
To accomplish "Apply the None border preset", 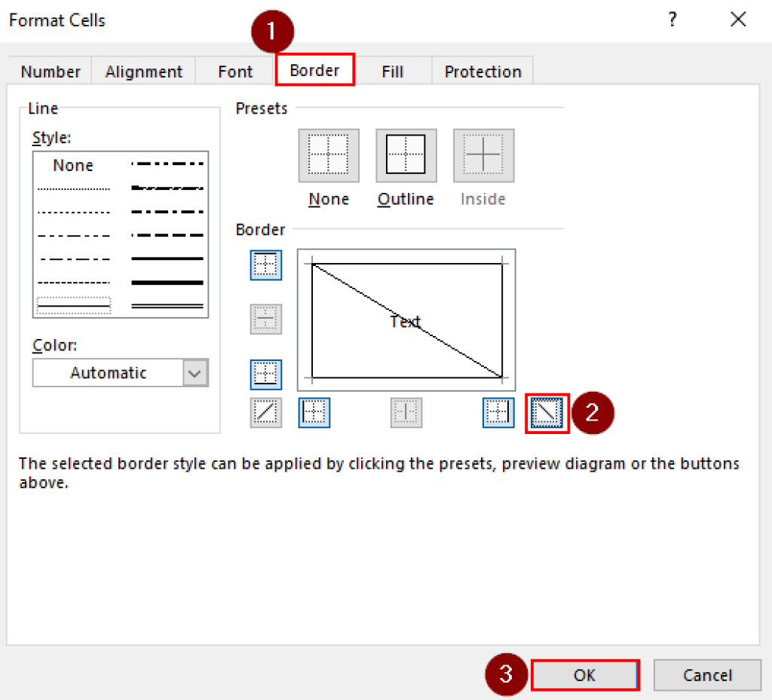I will point(328,155).
